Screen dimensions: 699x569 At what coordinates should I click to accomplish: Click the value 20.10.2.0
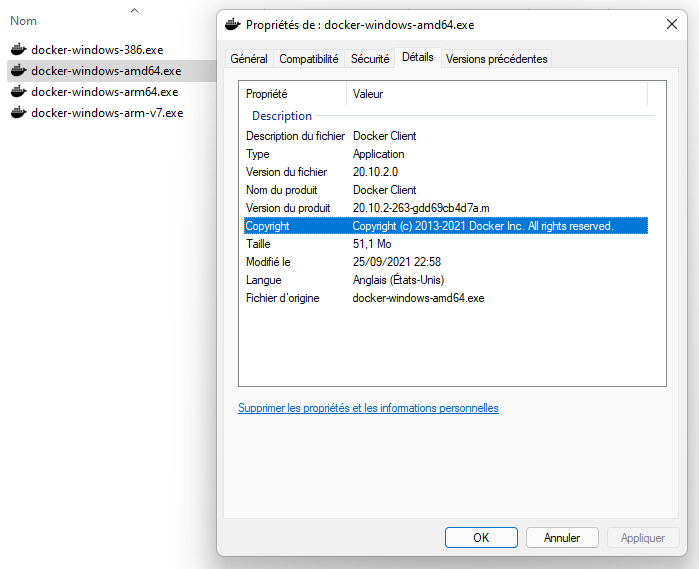[375, 172]
